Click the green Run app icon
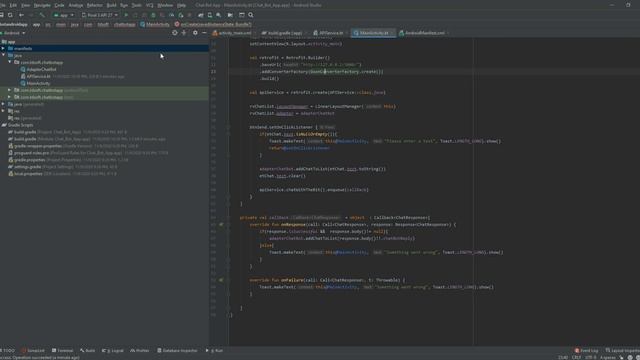This screenshot has width=640, height=360. [126, 15]
